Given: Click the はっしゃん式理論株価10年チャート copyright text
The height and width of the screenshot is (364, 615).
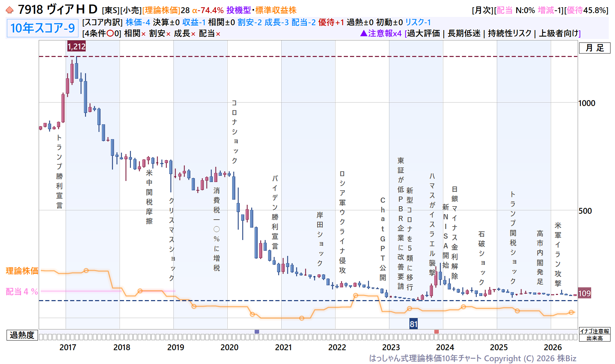Looking at the screenshot, I should (x=473, y=358).
